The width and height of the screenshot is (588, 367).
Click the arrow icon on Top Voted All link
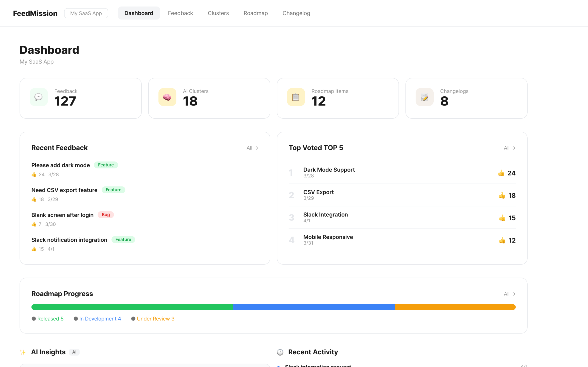[x=513, y=148]
